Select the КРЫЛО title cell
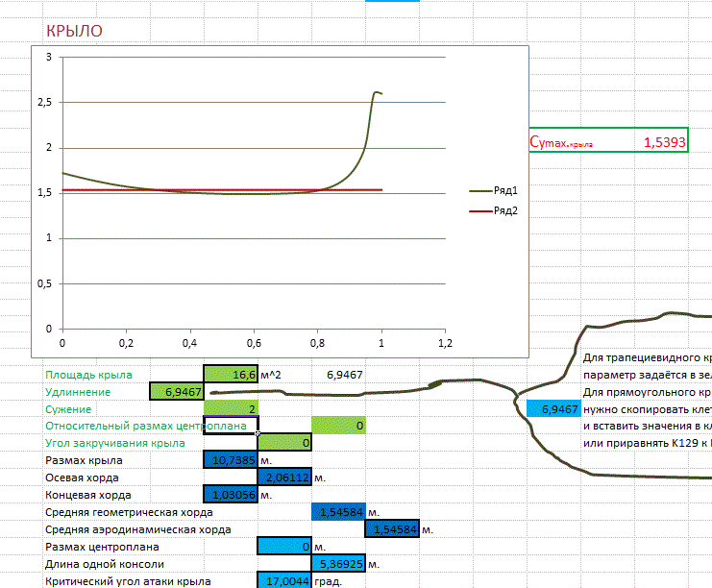The image size is (712, 588). (75, 32)
